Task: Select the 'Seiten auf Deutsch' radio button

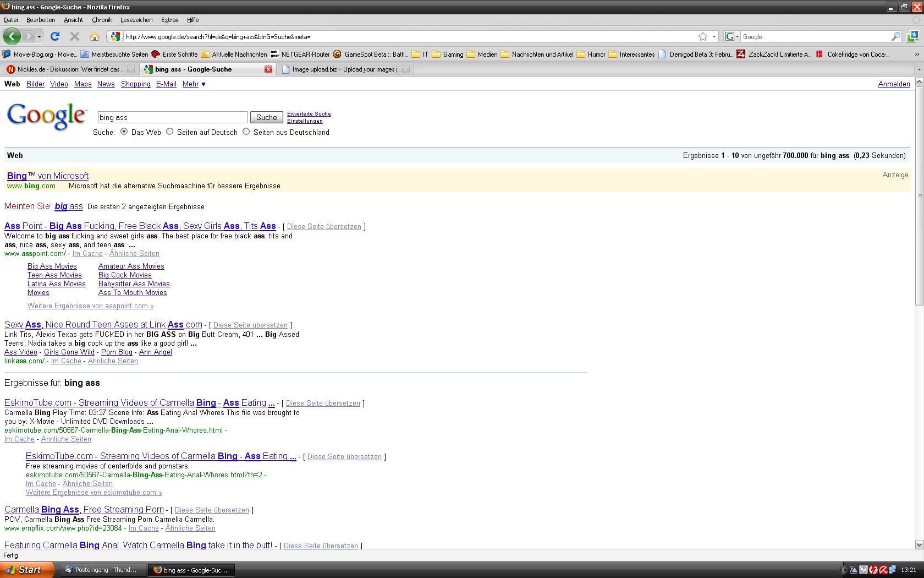Action: click(170, 132)
